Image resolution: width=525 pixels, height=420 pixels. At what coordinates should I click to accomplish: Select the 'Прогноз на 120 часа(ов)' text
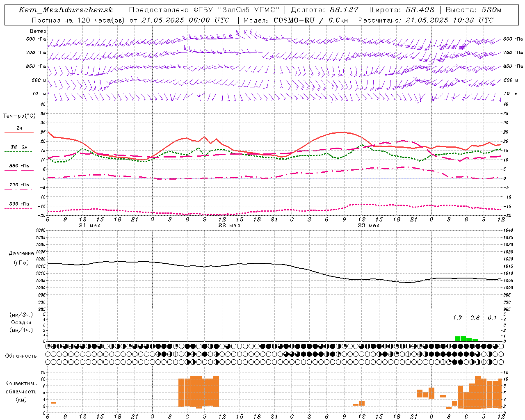[78, 20]
